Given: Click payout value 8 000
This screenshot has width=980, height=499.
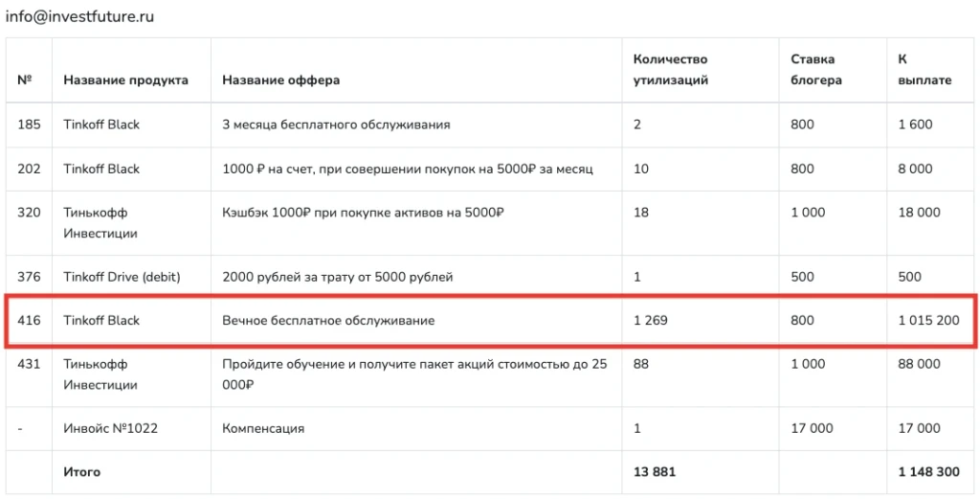Looking at the screenshot, I should (x=915, y=169).
